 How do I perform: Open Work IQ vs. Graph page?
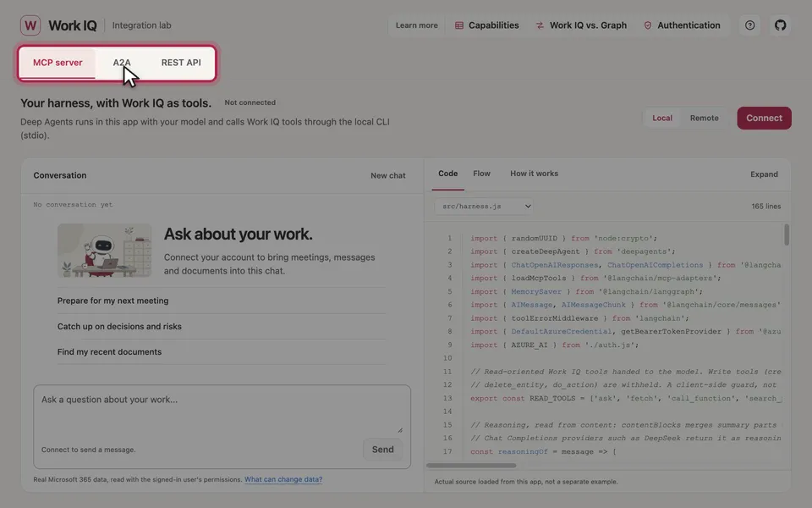pos(581,25)
